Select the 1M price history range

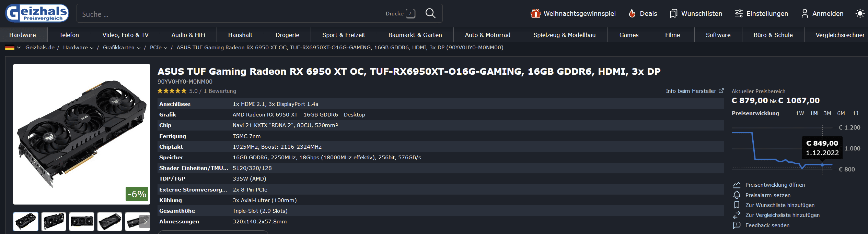pos(813,113)
